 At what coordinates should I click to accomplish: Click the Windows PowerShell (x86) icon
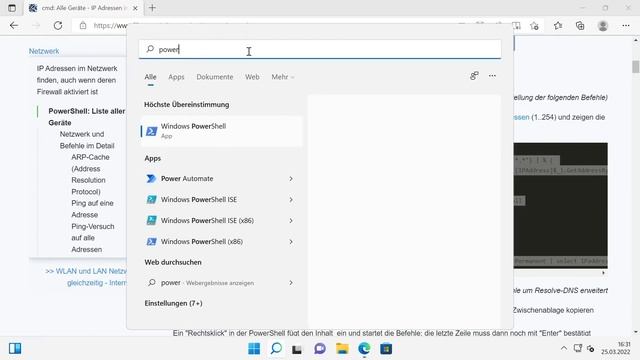point(151,242)
